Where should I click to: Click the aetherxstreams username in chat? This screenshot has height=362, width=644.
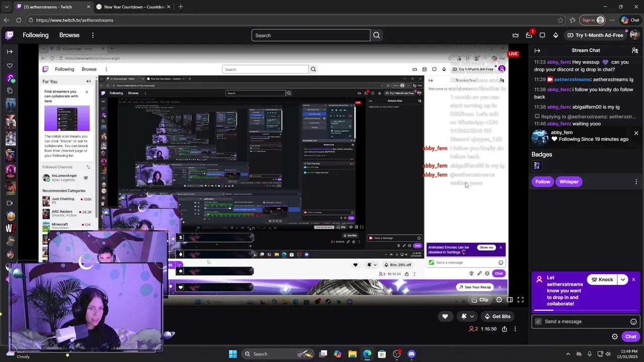pyautogui.click(x=572, y=79)
